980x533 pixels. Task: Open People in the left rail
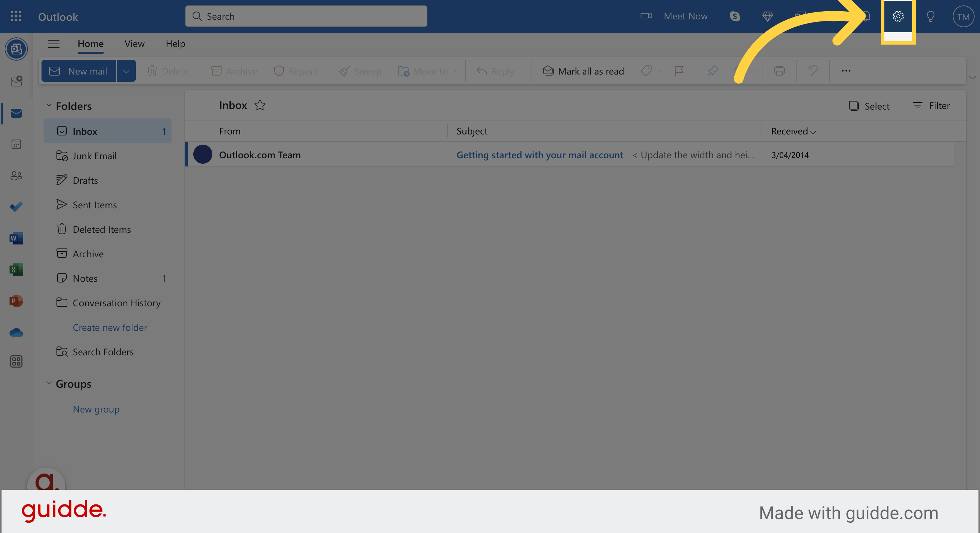(x=16, y=176)
